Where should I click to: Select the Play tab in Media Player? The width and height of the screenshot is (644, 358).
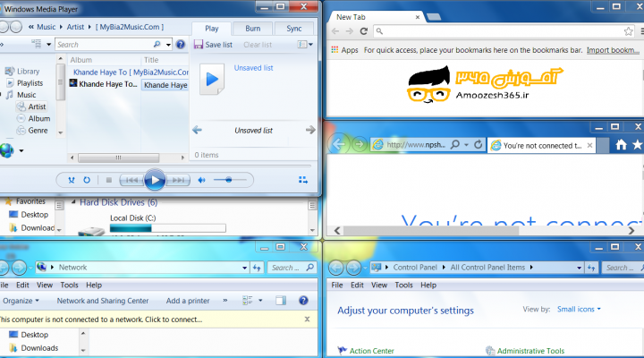[x=211, y=29]
